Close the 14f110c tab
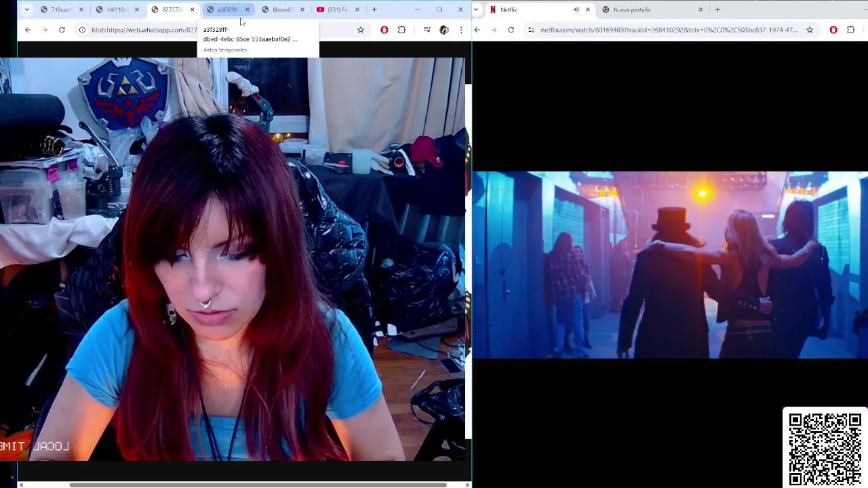The height and width of the screenshot is (488, 868). point(136,9)
